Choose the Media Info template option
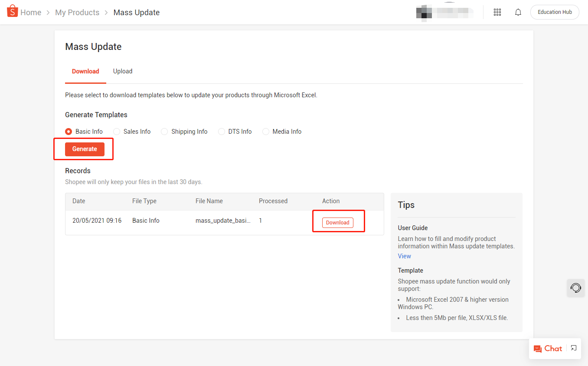This screenshot has width=588, height=366. pos(266,132)
